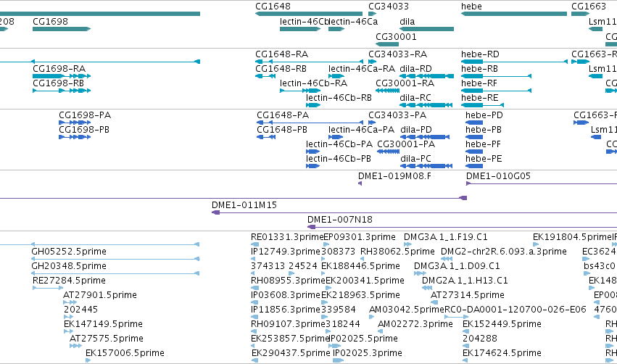This screenshot has height=364, width=617.
Task: Select EST EK152449.5prime
Action: [x=465, y=331]
